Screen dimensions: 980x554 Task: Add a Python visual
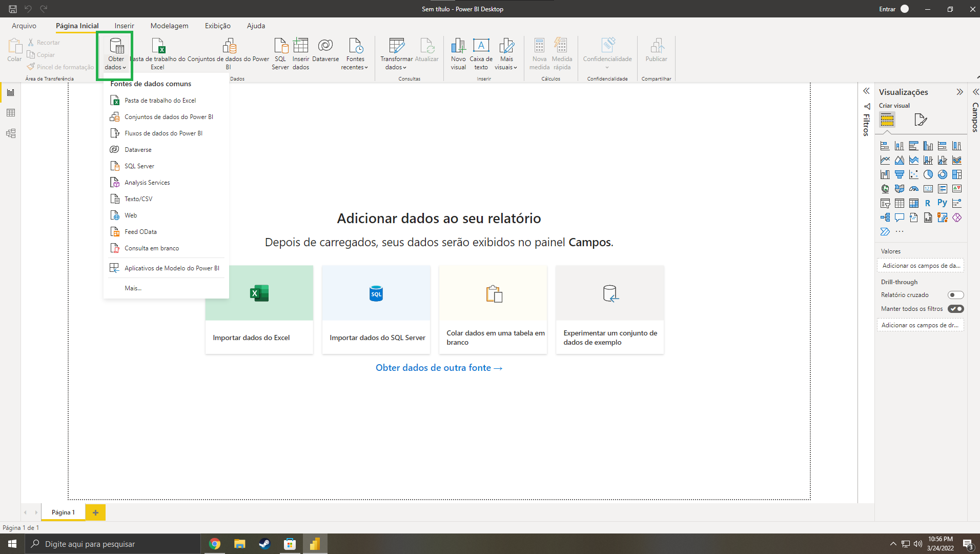point(943,204)
